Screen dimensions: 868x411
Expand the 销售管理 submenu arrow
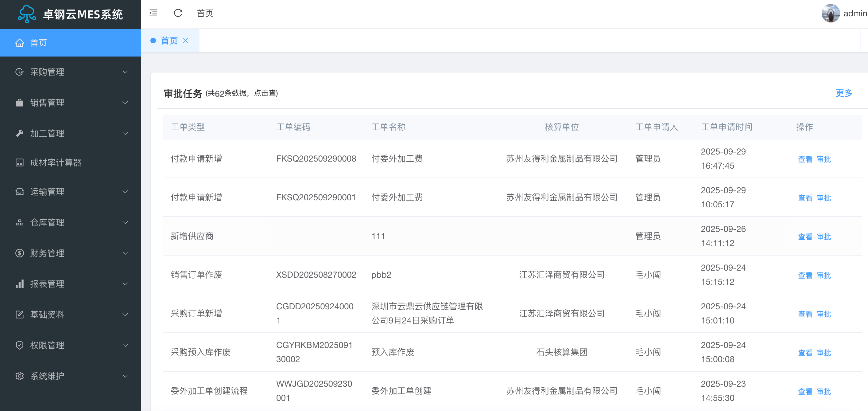coord(125,103)
